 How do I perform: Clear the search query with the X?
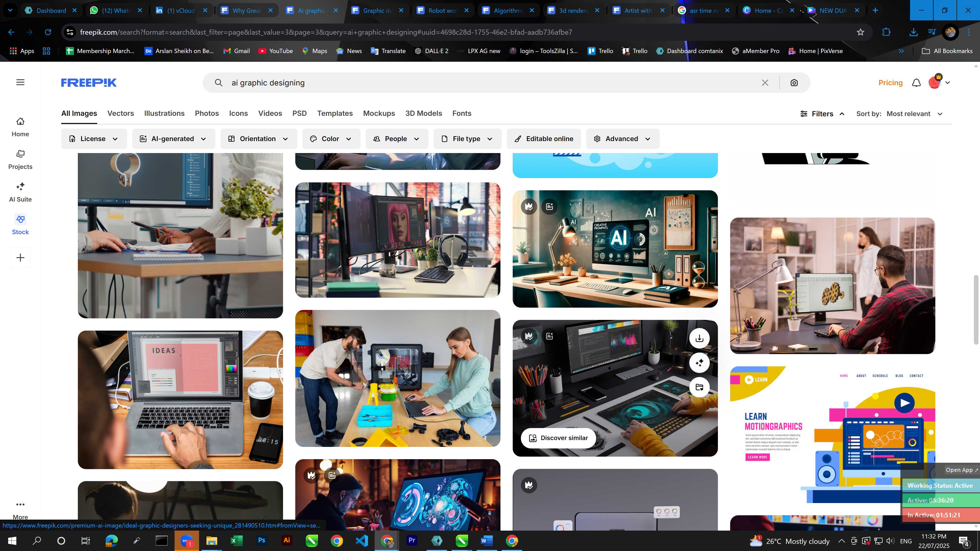(x=765, y=82)
